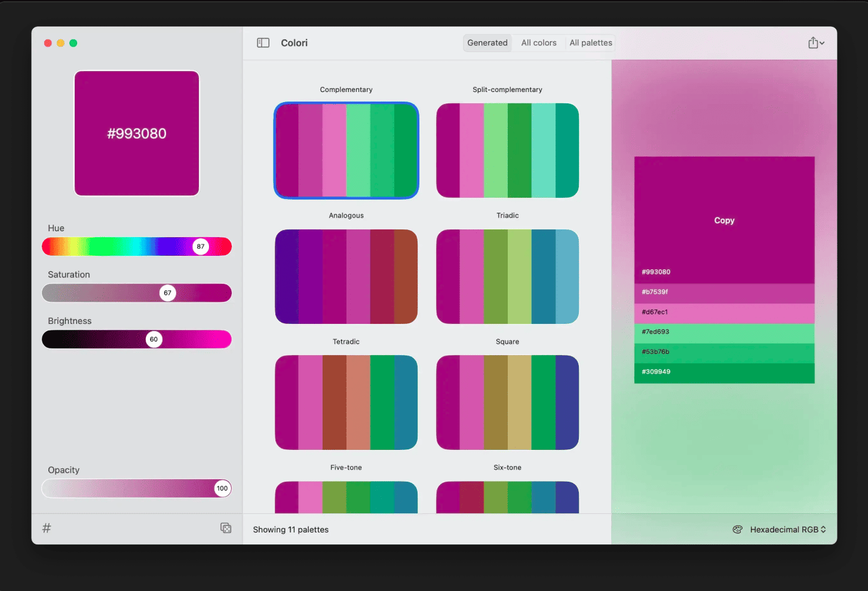Switch to the Generated tab

487,43
